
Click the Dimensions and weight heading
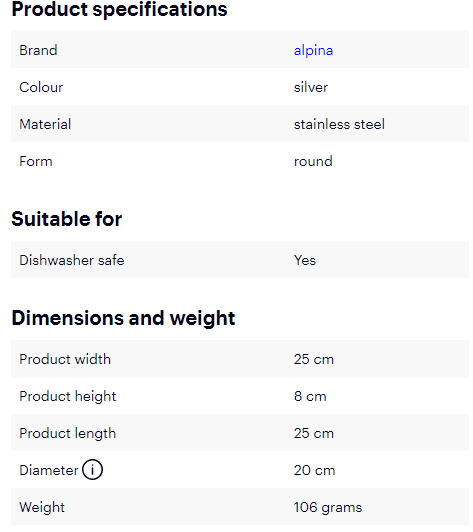click(123, 318)
